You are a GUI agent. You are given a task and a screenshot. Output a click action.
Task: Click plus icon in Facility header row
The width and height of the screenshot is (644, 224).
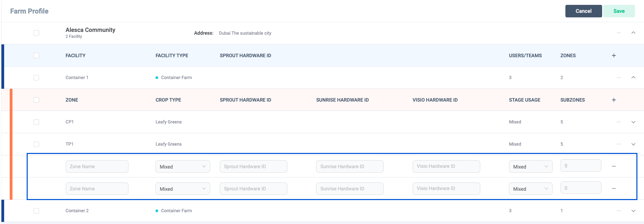point(614,55)
